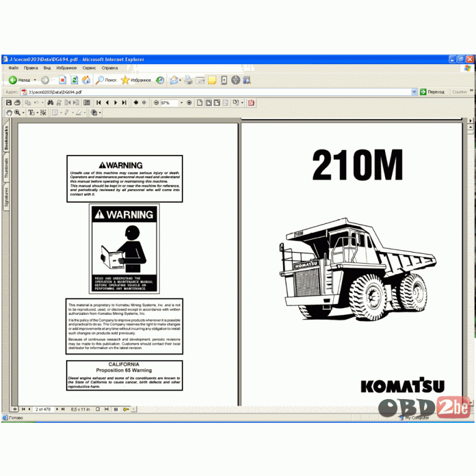Go to the previous page in Acrobat toolbar
Viewport: 476px width, 476px height.
coord(107,103)
